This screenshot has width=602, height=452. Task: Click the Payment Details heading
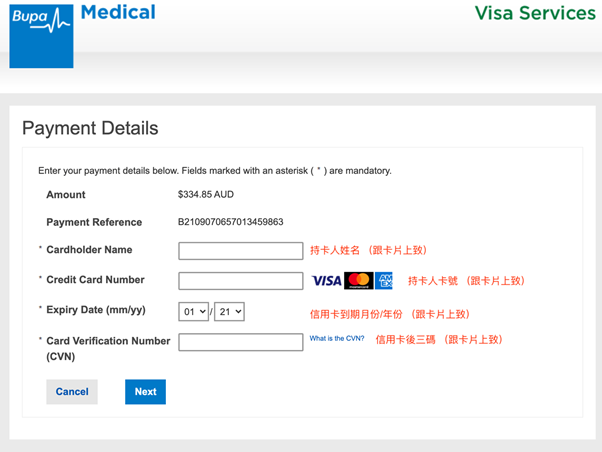pos(90,128)
